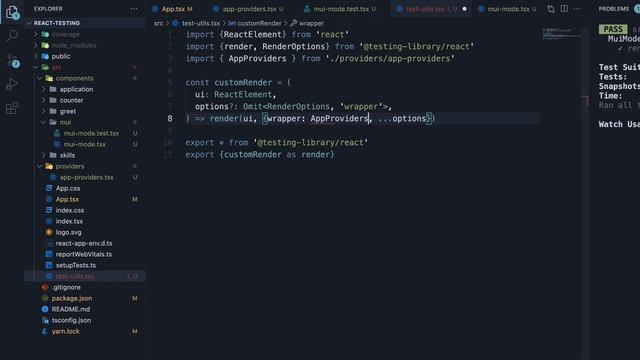
Task: Collapse the mui folder
Action: (x=65, y=122)
